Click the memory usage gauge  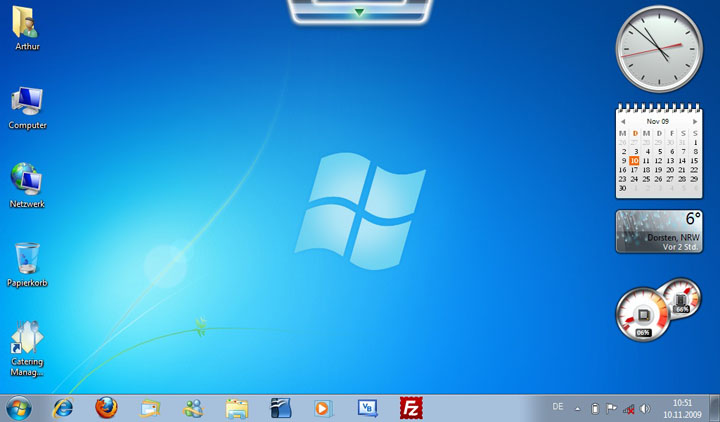[x=682, y=298]
